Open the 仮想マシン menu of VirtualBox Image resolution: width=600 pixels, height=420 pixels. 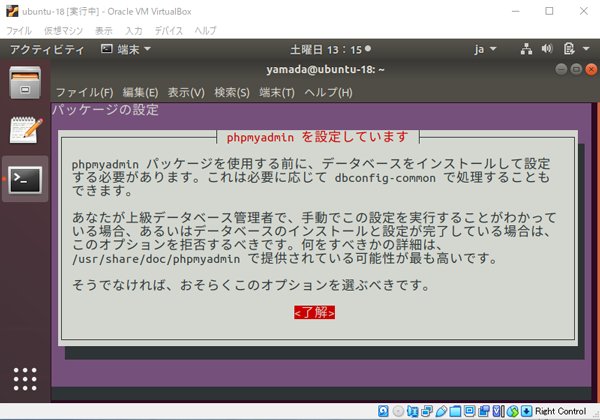[64, 31]
